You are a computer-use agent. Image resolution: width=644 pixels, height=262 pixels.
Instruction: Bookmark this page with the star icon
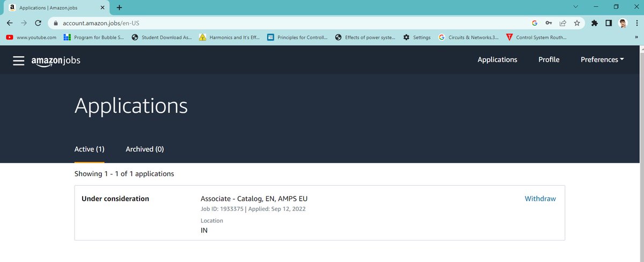click(x=577, y=23)
